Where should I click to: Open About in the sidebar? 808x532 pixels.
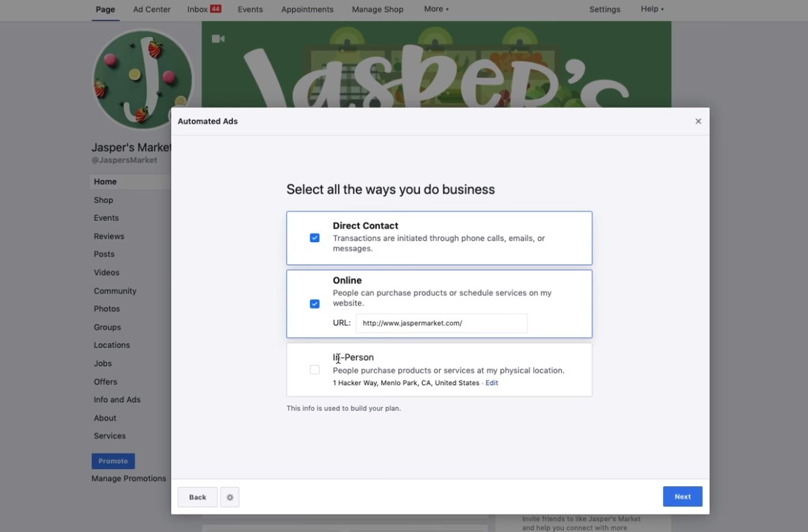point(105,418)
